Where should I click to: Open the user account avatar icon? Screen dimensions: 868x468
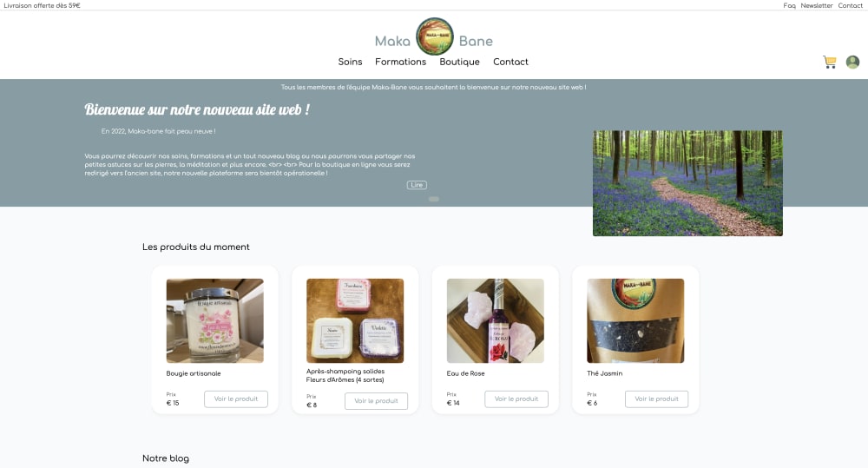(852, 62)
